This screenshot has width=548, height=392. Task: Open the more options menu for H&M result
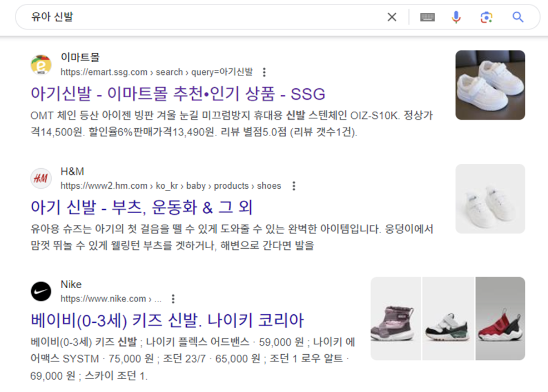[x=294, y=185]
